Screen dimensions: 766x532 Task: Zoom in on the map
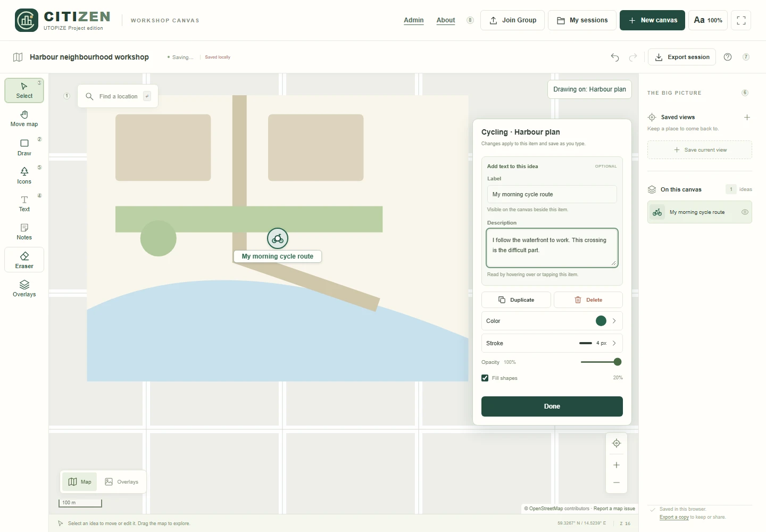[617, 465]
